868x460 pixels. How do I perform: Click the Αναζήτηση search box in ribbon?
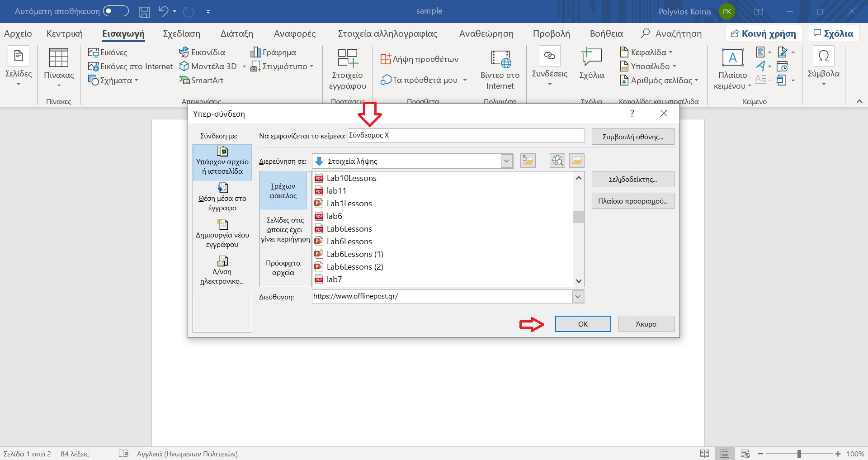[672, 33]
